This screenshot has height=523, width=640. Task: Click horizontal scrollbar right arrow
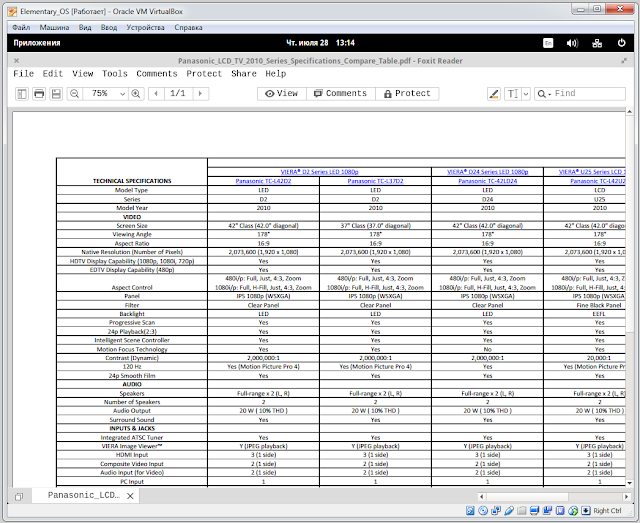626,497
